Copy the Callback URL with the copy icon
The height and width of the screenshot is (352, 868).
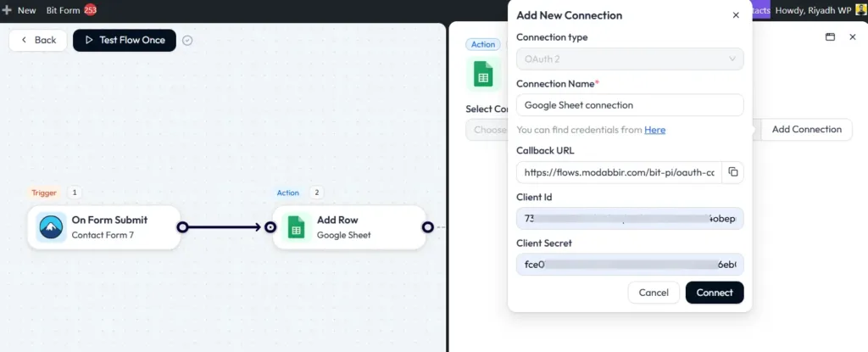pyautogui.click(x=733, y=172)
